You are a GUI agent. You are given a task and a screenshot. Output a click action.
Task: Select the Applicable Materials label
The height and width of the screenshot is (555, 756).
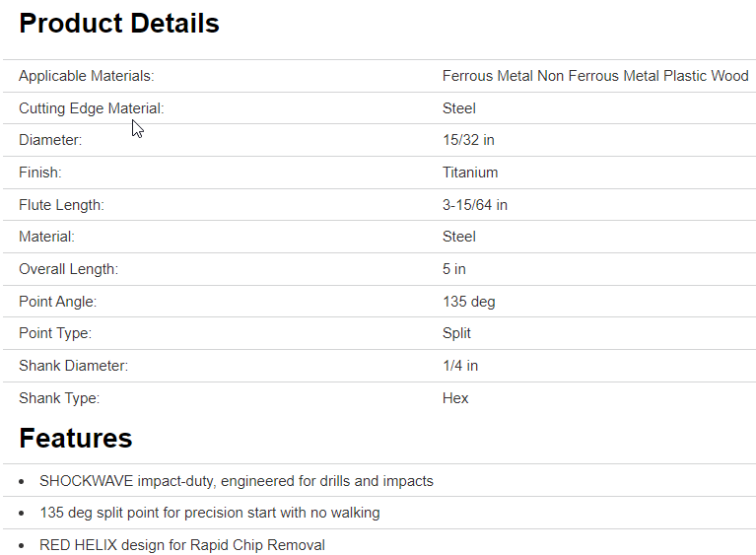[x=87, y=76]
